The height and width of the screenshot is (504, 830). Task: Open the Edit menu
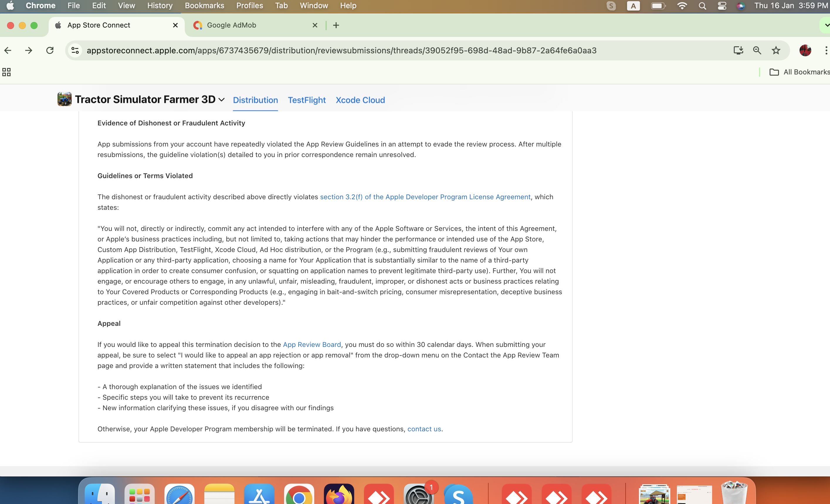[99, 6]
